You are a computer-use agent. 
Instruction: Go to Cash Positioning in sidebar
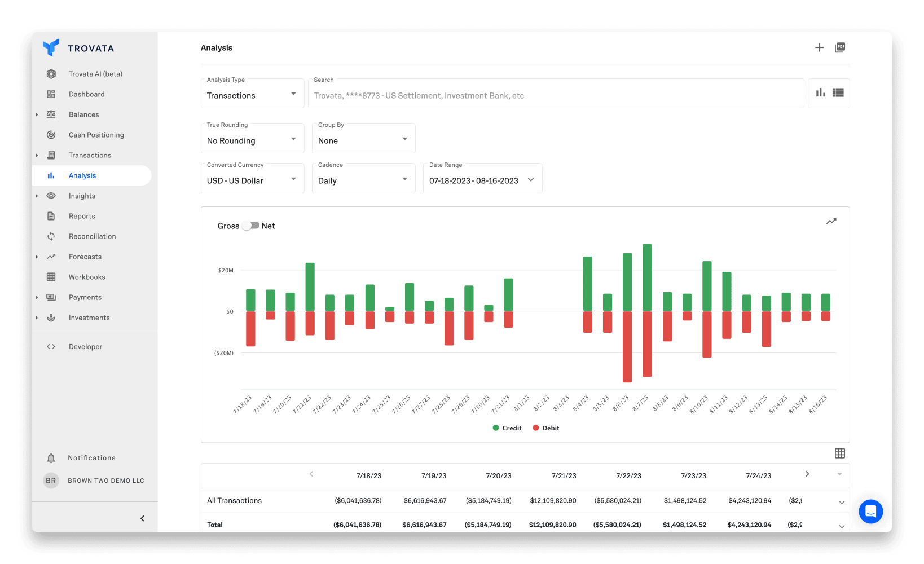(96, 135)
